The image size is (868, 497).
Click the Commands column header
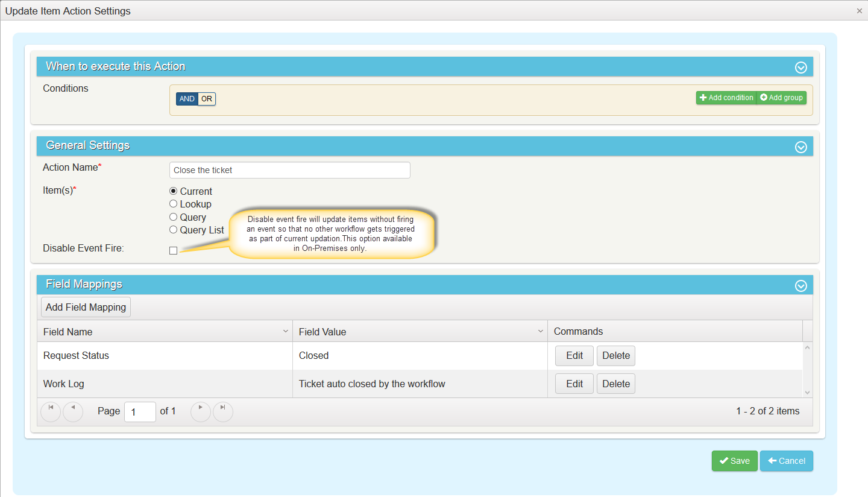point(675,331)
